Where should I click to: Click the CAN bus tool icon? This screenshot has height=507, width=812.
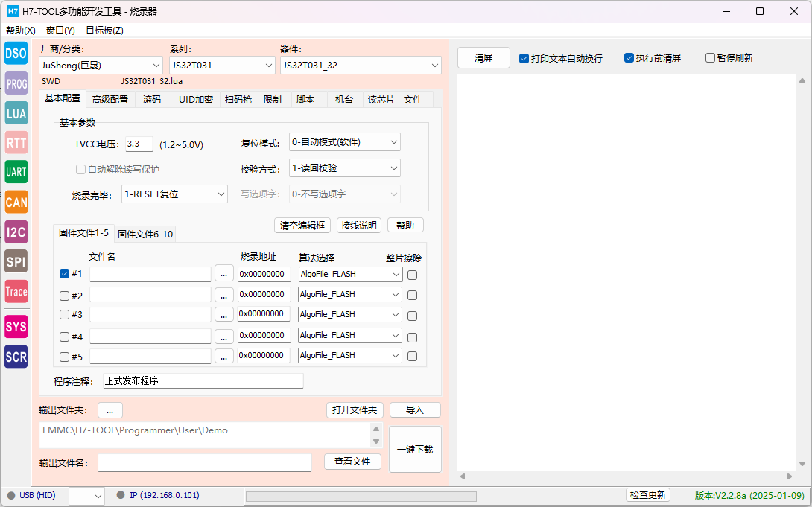click(x=16, y=202)
